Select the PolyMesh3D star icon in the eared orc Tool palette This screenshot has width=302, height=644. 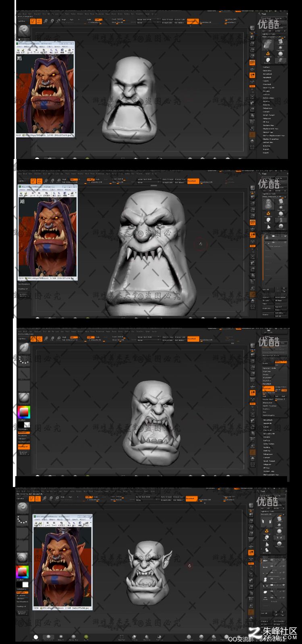279,525
